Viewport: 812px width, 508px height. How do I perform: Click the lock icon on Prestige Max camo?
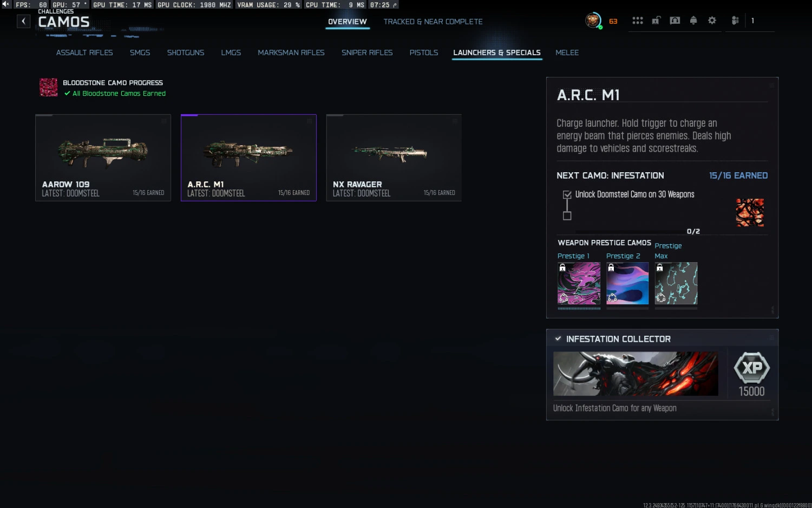pyautogui.click(x=660, y=268)
